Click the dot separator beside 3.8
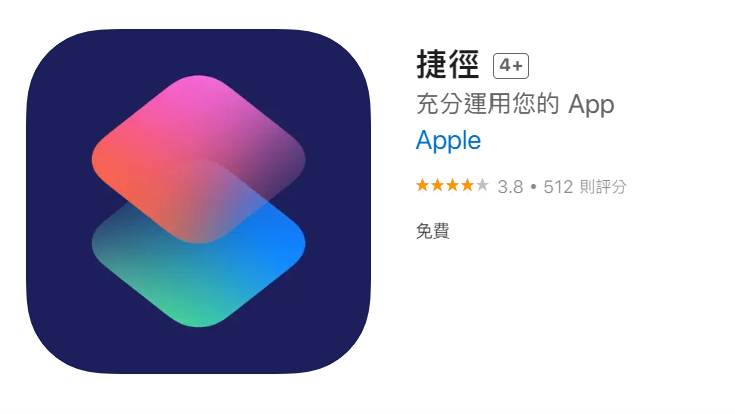Image resolution: width=735 pixels, height=414 pixels. coord(533,187)
